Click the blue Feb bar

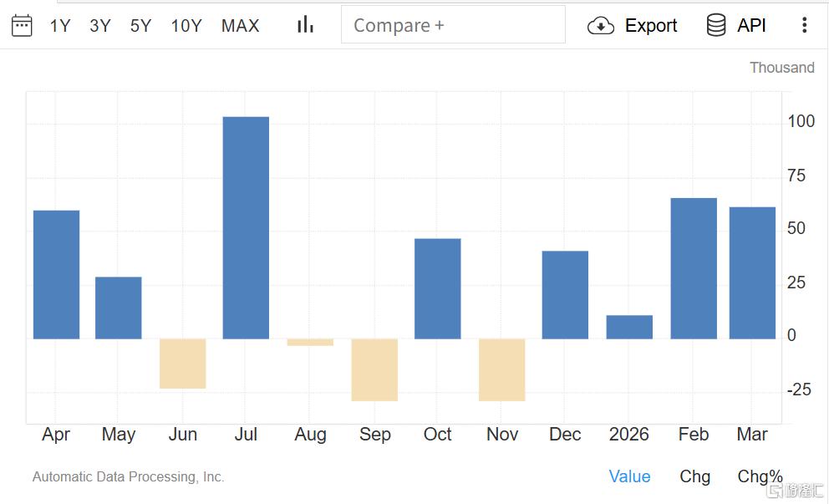(694, 267)
